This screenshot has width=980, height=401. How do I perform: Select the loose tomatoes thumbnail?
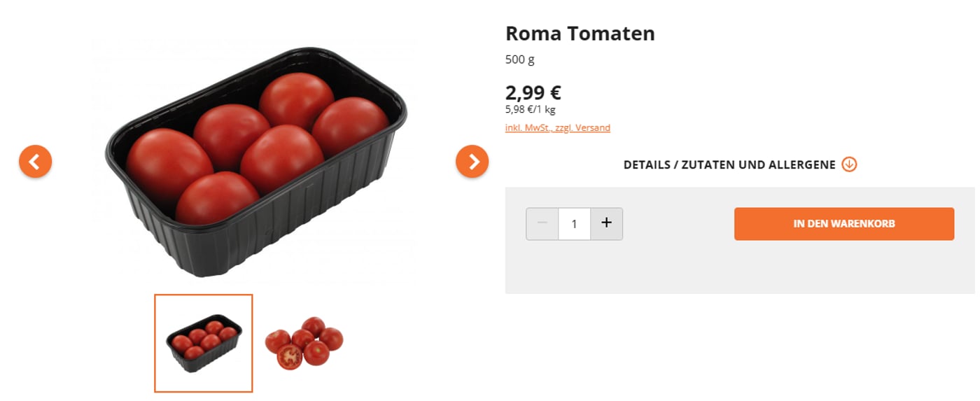point(304,342)
